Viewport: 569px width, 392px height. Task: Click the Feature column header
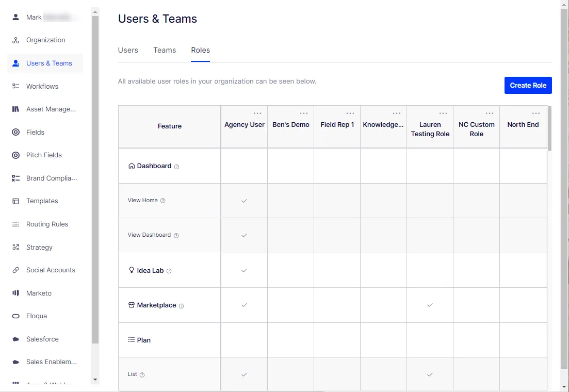point(170,126)
